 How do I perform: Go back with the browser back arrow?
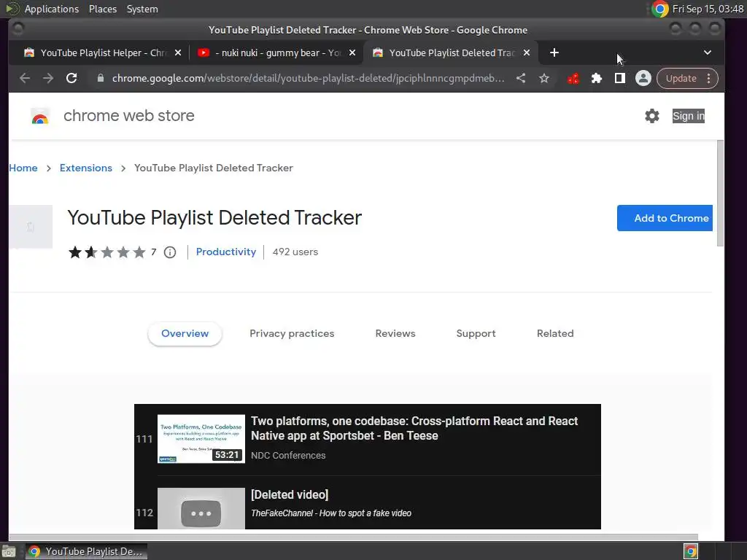(x=25, y=78)
